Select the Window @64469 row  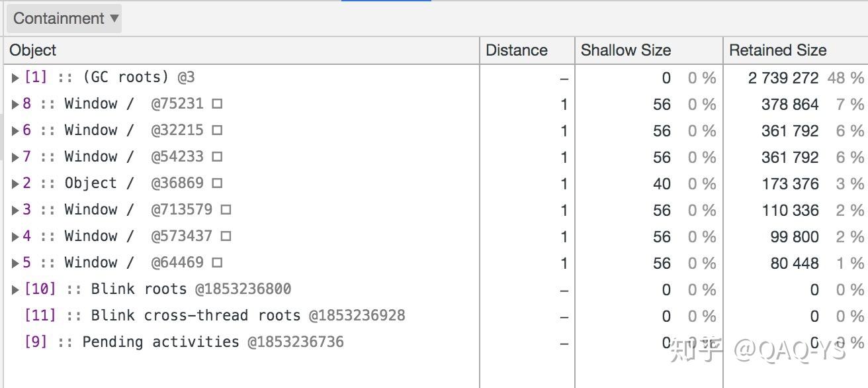click(434, 263)
